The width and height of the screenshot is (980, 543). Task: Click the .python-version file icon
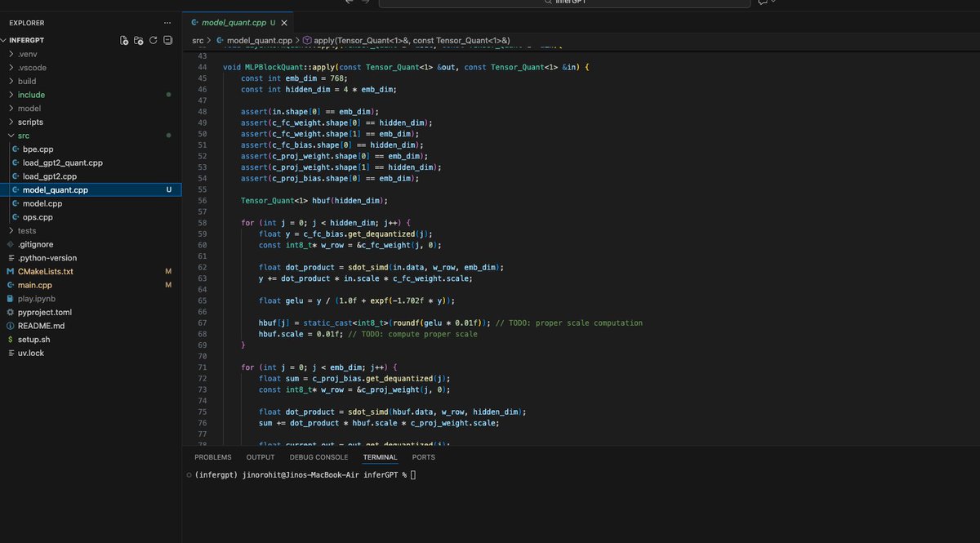(x=10, y=258)
